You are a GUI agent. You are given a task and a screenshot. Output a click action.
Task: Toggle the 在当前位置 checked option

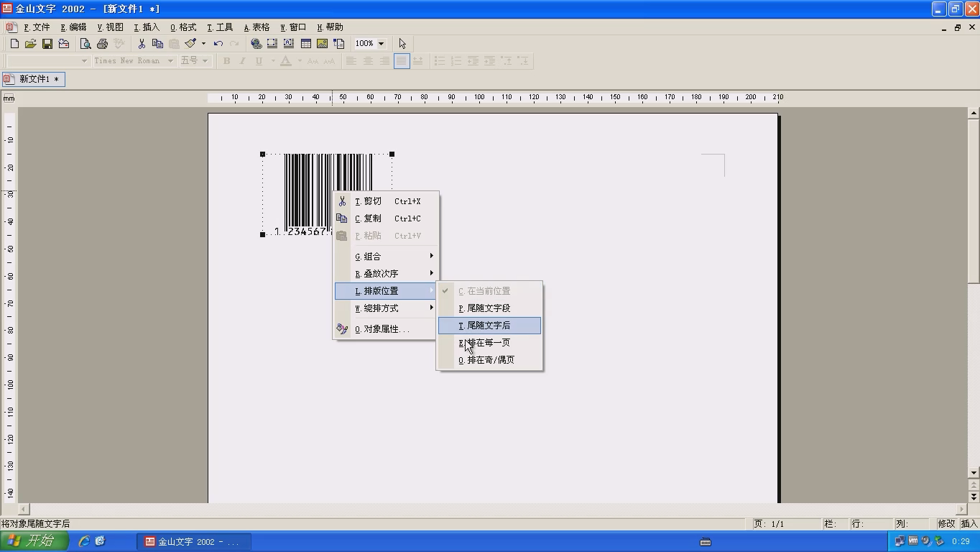(489, 291)
